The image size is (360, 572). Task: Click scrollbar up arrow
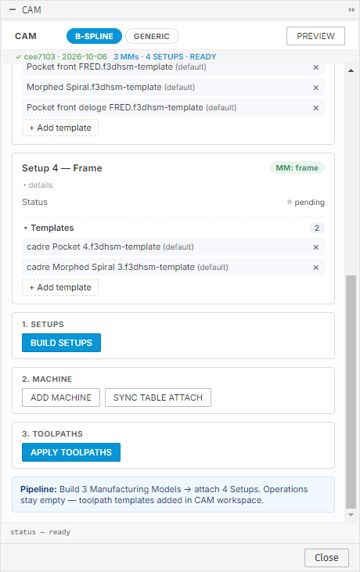click(x=351, y=70)
